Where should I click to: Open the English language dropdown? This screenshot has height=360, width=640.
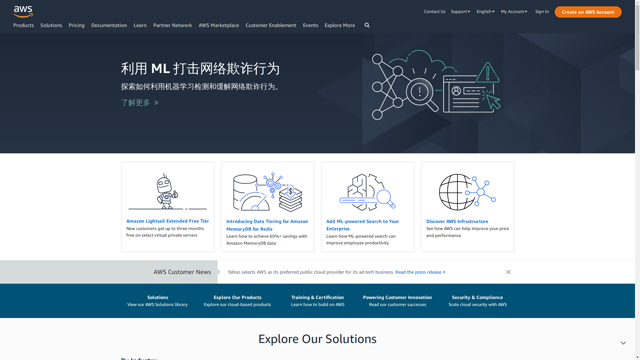[485, 12]
